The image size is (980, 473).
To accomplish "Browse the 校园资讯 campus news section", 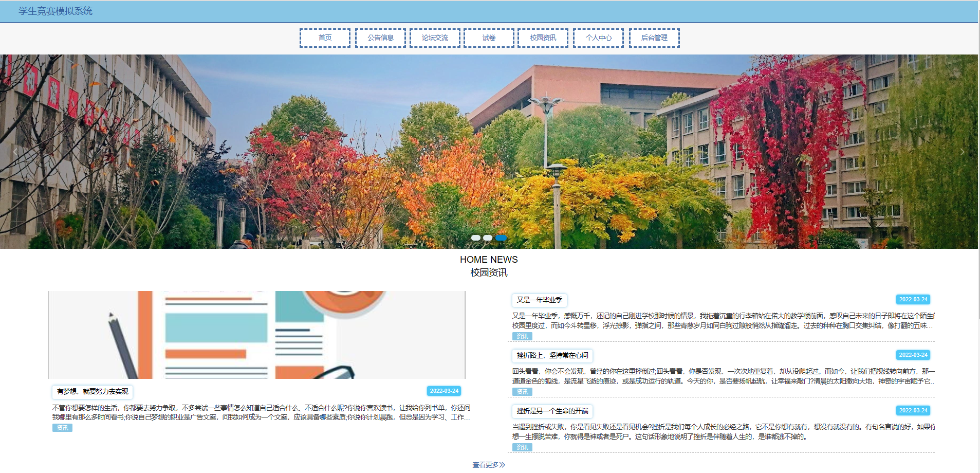I will [x=543, y=38].
